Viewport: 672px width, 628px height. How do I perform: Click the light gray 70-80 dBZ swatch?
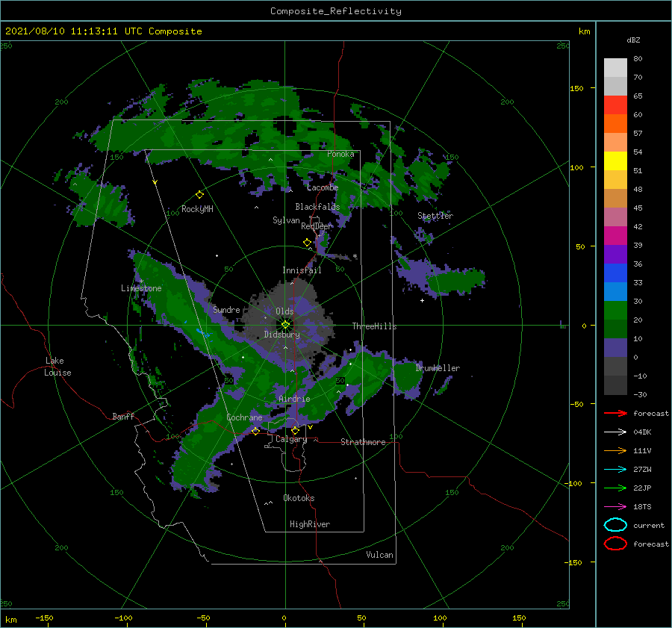pos(615,67)
